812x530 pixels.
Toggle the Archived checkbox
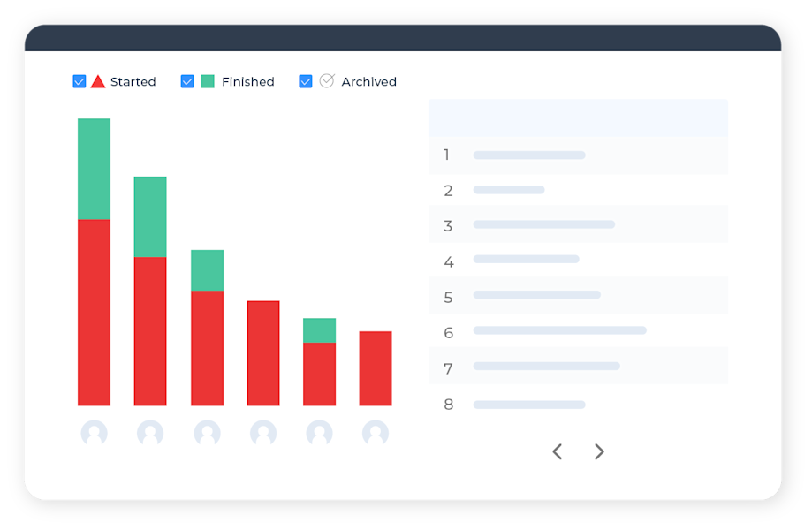[x=306, y=82]
